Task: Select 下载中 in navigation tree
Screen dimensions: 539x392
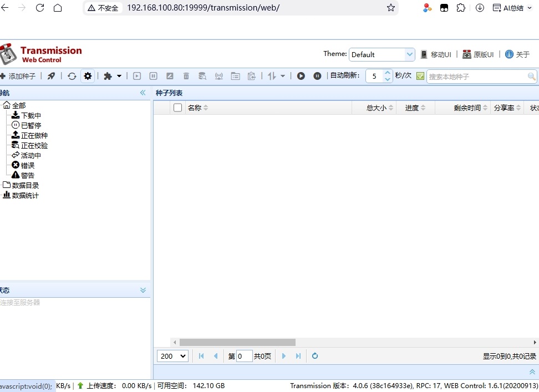Action: coord(30,115)
